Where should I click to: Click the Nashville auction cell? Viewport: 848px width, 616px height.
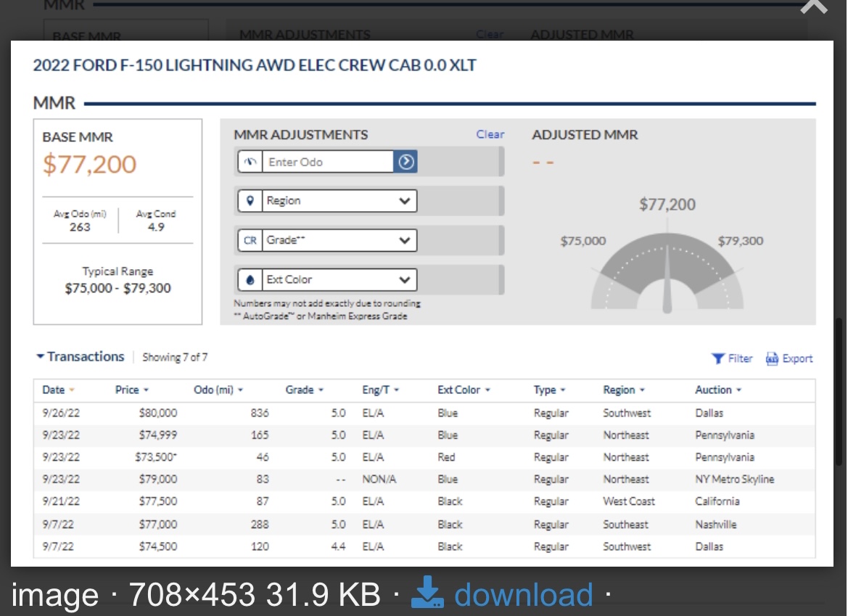[715, 525]
